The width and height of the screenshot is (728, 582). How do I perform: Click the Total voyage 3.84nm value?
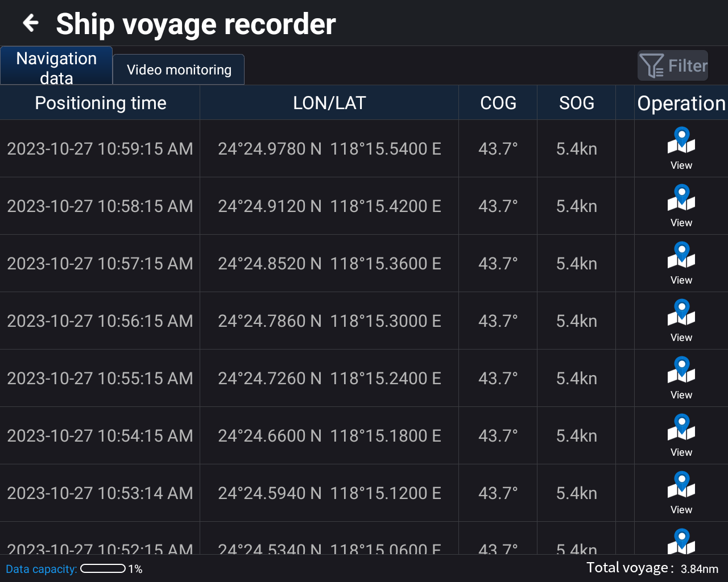click(x=699, y=569)
